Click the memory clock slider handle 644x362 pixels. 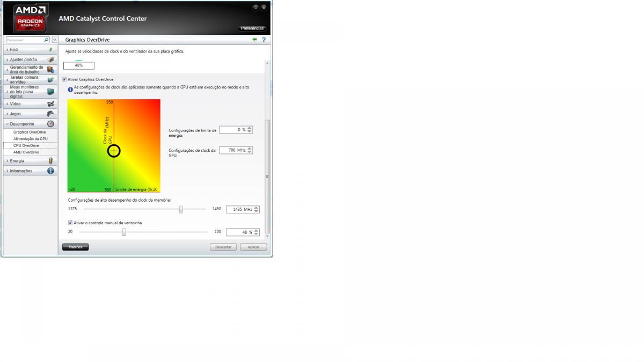pyautogui.click(x=181, y=209)
